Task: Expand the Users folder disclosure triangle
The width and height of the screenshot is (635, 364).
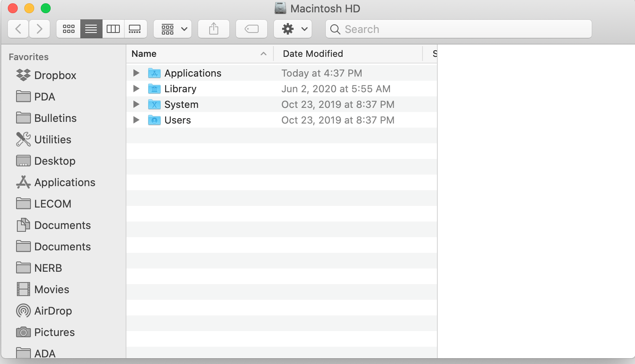Action: (136, 120)
